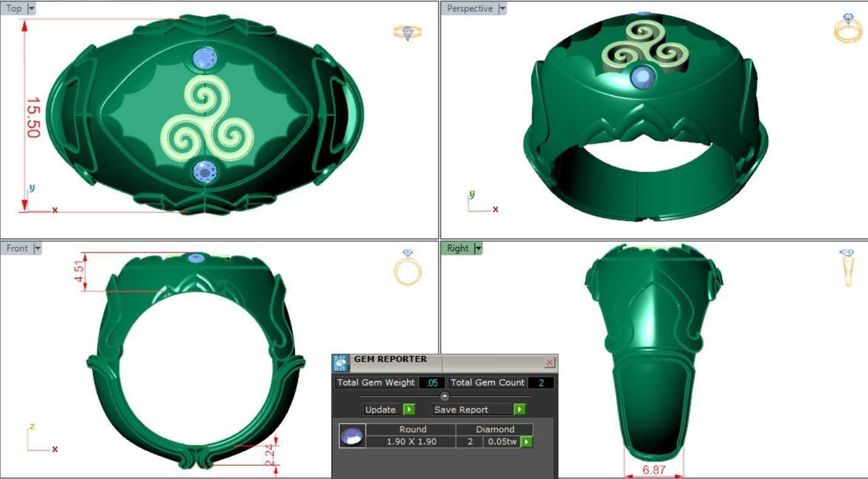Select the '0.05tw' weight cell
The width and height of the screenshot is (868, 479).
[x=502, y=441]
